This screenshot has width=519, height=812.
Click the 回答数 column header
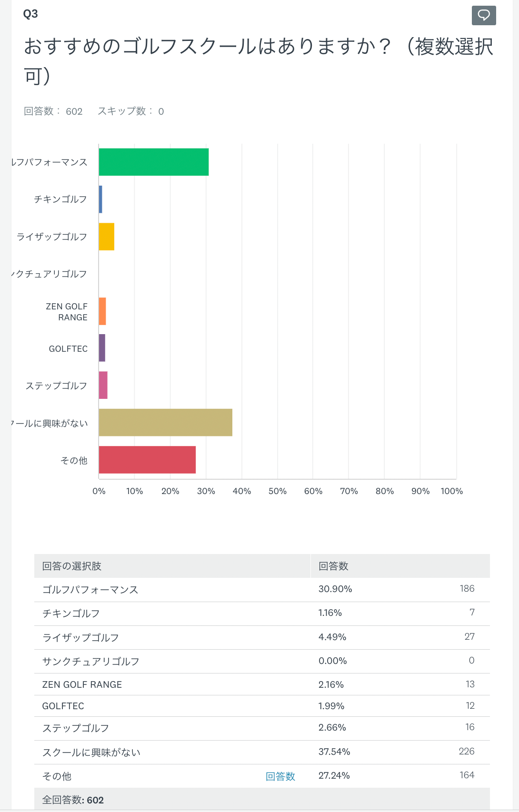pyautogui.click(x=333, y=566)
